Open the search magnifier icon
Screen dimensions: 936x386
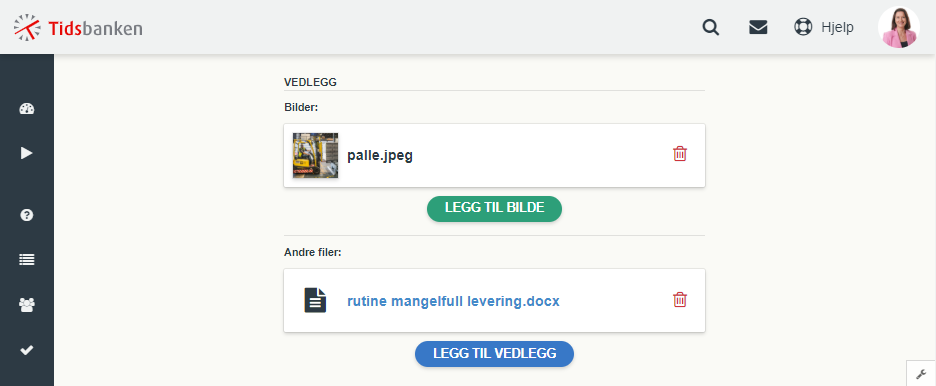point(710,27)
